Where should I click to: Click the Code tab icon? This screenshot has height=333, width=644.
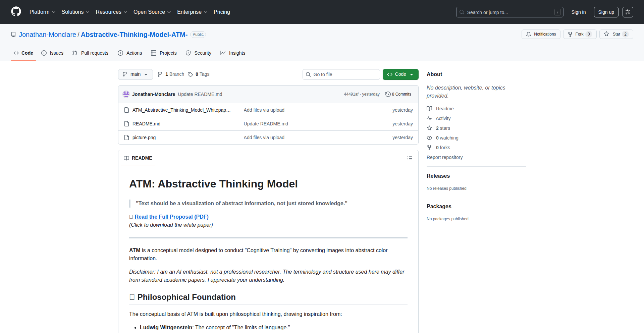click(x=16, y=53)
